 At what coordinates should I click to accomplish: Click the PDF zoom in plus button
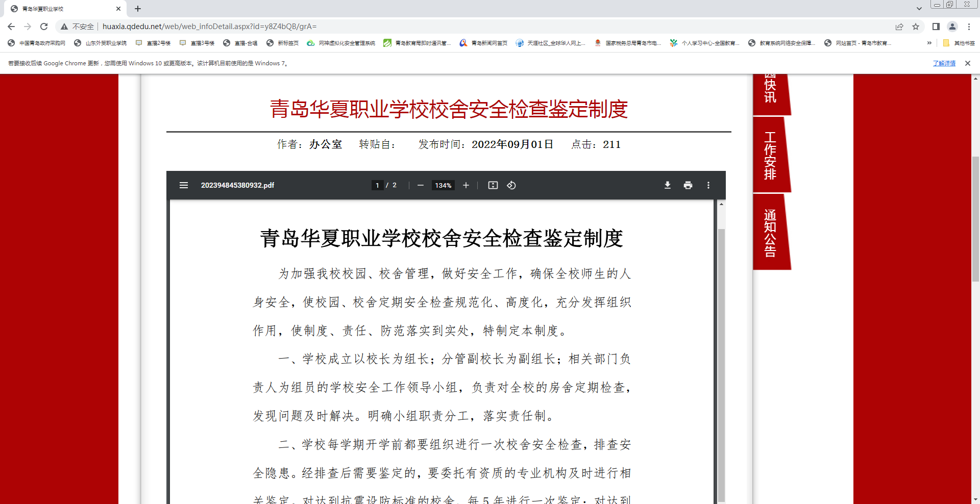466,185
